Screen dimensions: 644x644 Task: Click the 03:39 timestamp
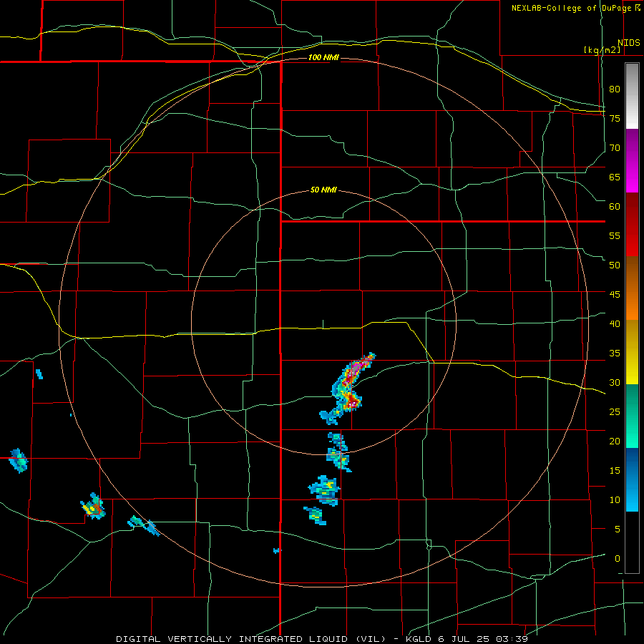tap(512, 639)
